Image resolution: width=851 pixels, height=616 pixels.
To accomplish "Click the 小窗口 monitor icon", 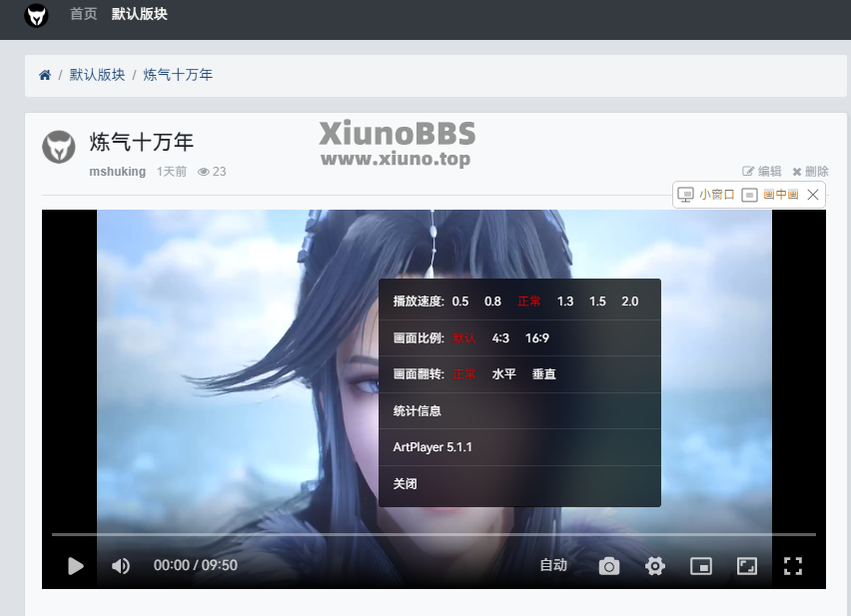I will click(685, 195).
